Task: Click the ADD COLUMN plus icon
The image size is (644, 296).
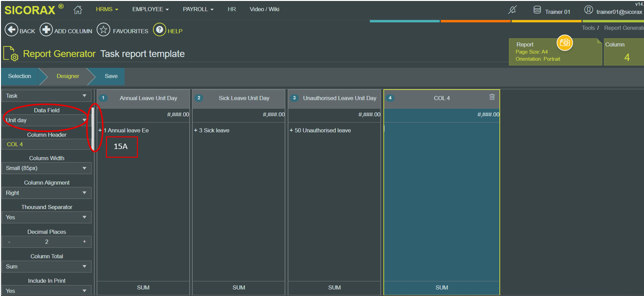Action: pos(46,30)
